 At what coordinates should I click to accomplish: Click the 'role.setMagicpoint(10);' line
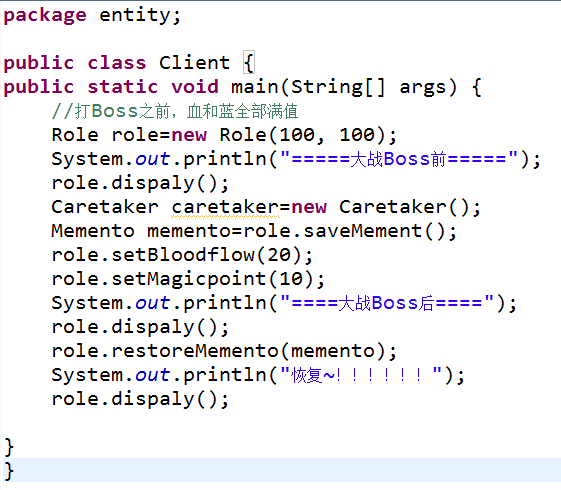point(188,279)
